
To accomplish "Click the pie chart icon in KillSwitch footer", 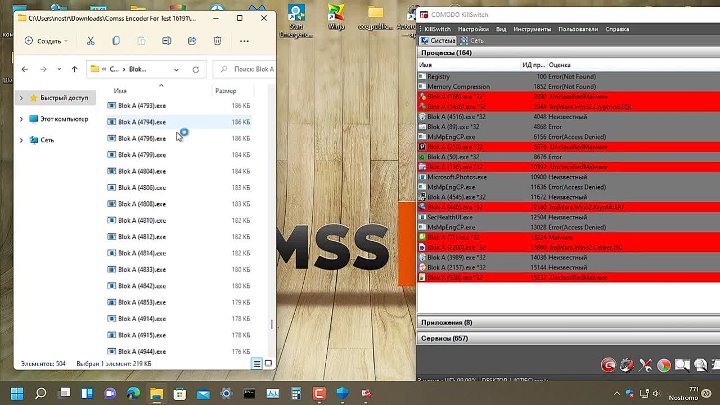I will click(664, 365).
